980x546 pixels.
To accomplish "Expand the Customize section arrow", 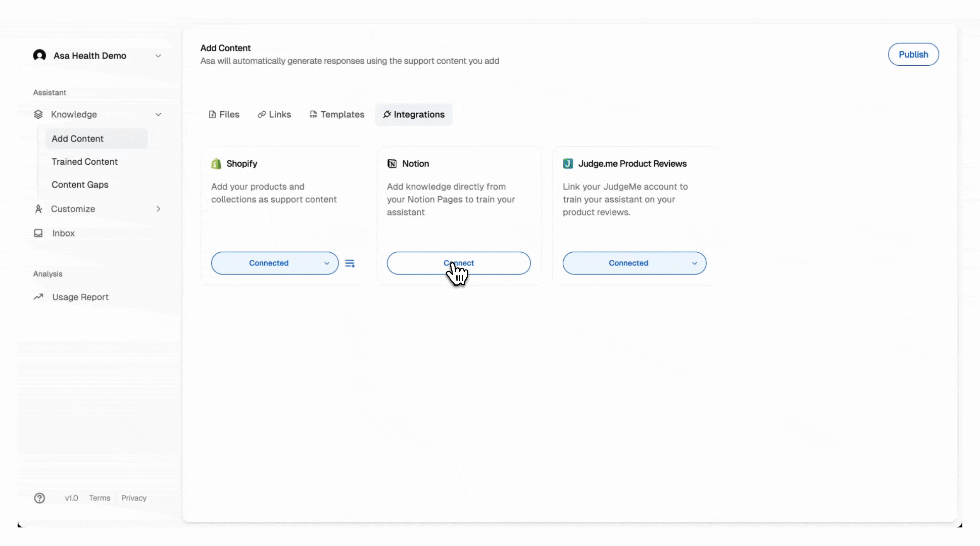I will tap(158, 209).
